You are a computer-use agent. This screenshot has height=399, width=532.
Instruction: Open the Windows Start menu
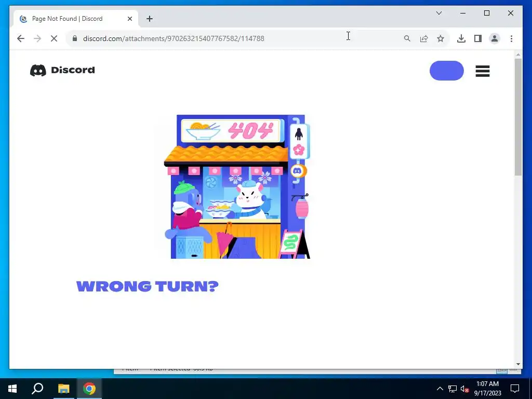[x=12, y=389]
